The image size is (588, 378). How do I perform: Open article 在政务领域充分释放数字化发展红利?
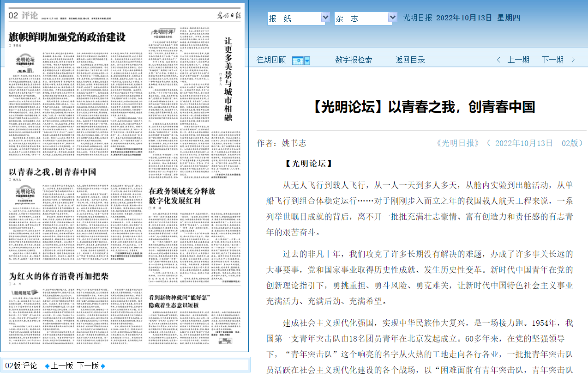tap(183, 195)
